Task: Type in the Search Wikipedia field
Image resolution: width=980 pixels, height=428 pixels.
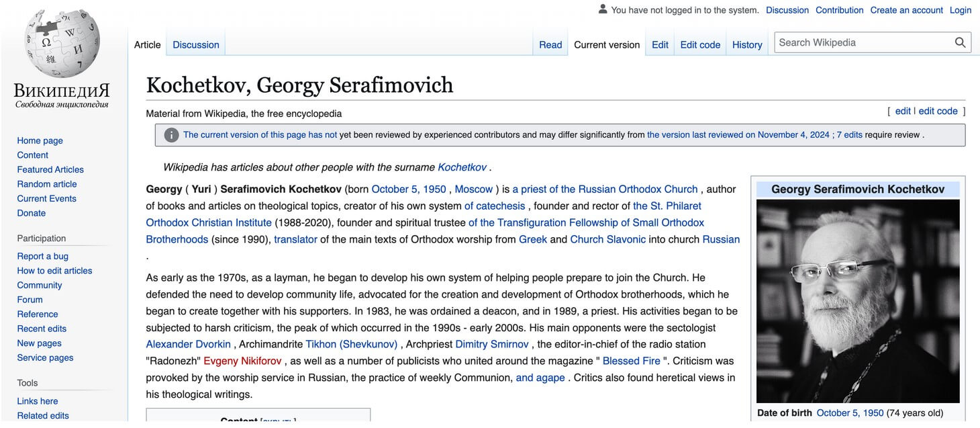Action: click(863, 42)
